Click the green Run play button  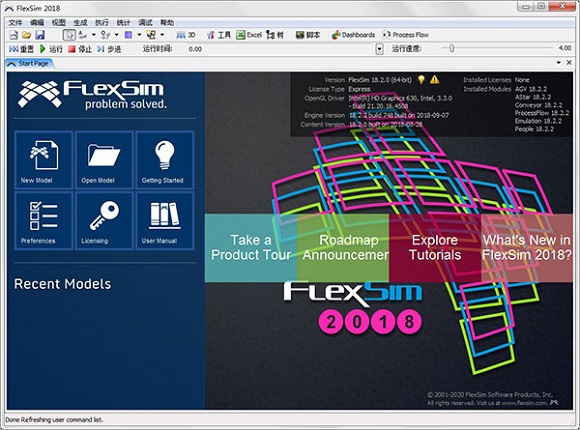[51, 49]
